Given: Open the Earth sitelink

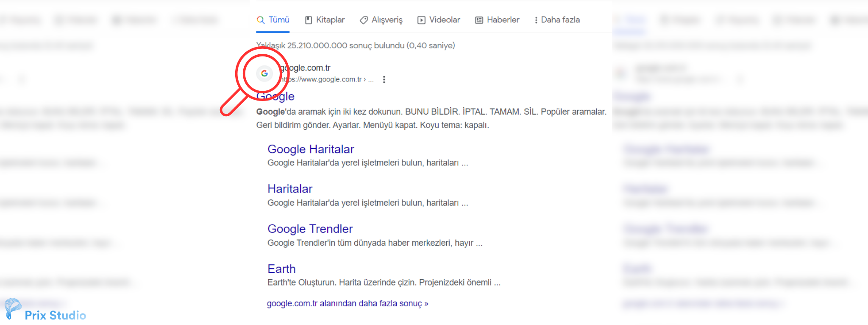Looking at the screenshot, I should coord(281,269).
